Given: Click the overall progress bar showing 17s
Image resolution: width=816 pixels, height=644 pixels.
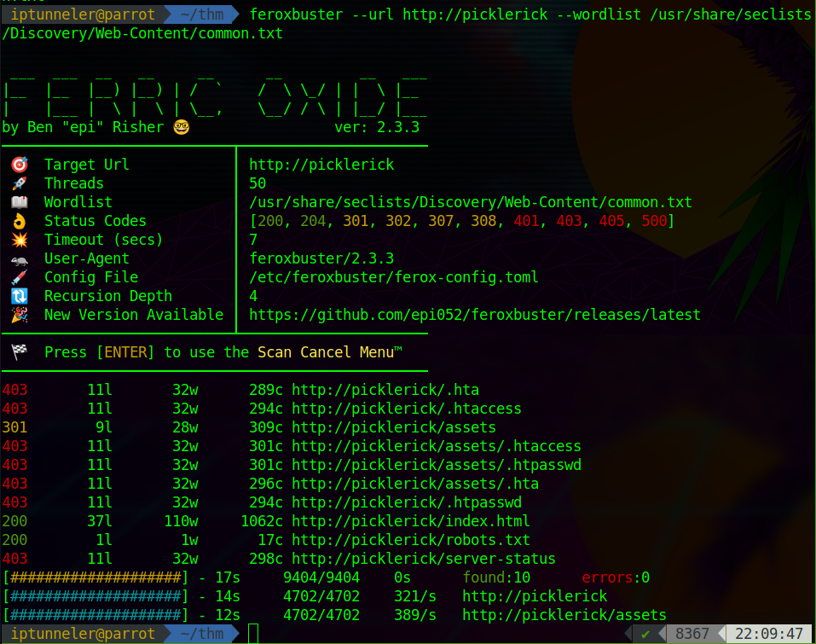Looking at the screenshot, I should pos(95,577).
